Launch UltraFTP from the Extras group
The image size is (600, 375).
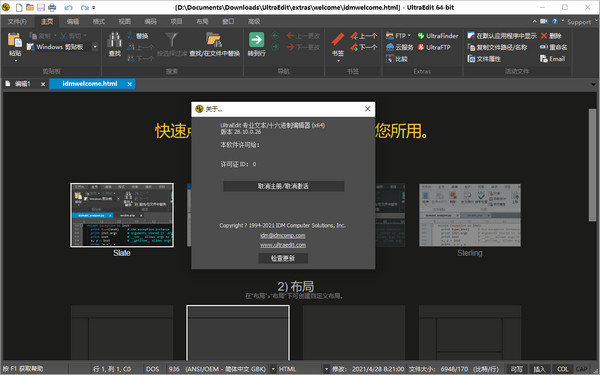(x=434, y=47)
